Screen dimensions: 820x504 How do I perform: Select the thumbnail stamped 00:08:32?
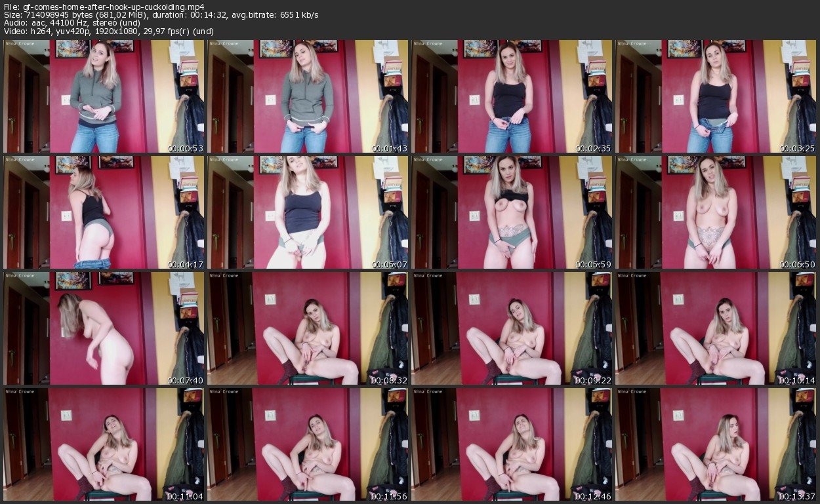308,328
